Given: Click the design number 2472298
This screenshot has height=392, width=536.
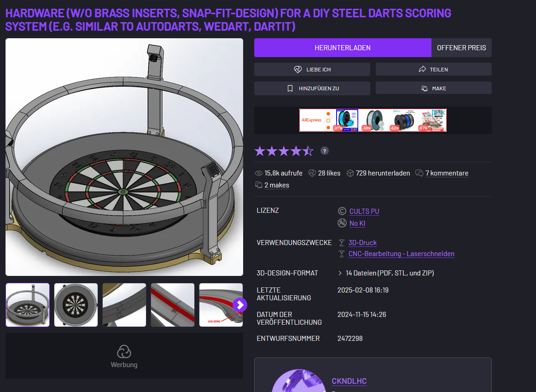Looking at the screenshot, I should click(x=350, y=338).
